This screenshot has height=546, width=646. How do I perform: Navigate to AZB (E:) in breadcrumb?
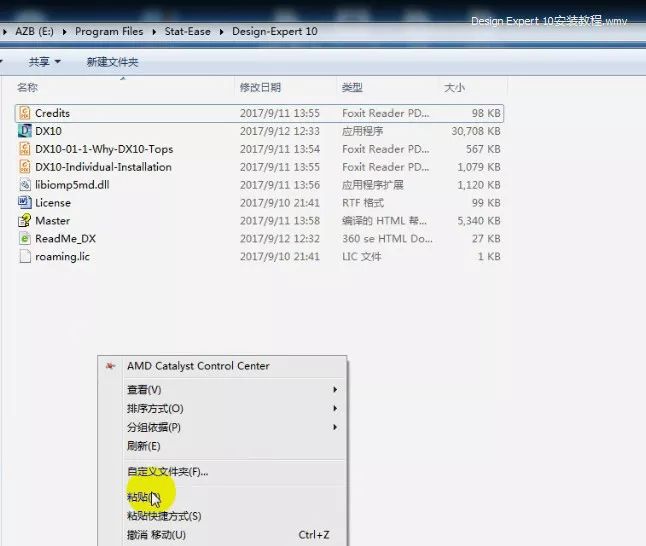click(x=35, y=32)
